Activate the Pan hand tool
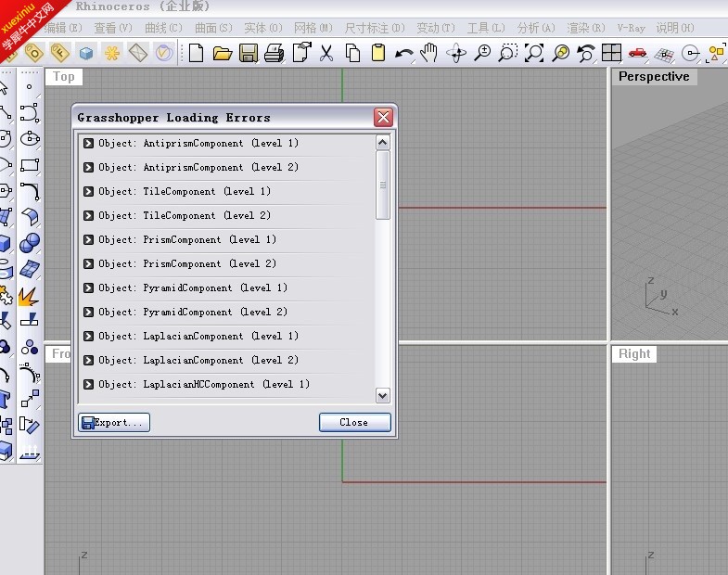 click(x=429, y=53)
